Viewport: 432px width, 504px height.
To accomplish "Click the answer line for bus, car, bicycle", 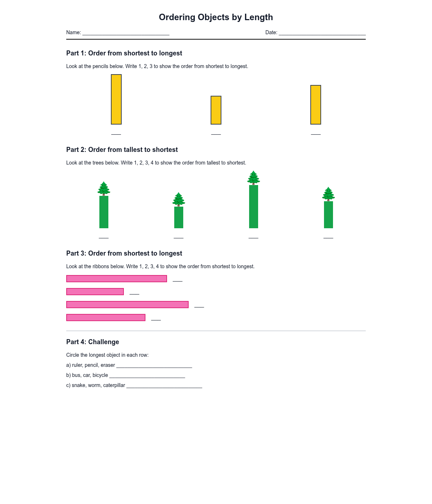I will coord(147,375).
